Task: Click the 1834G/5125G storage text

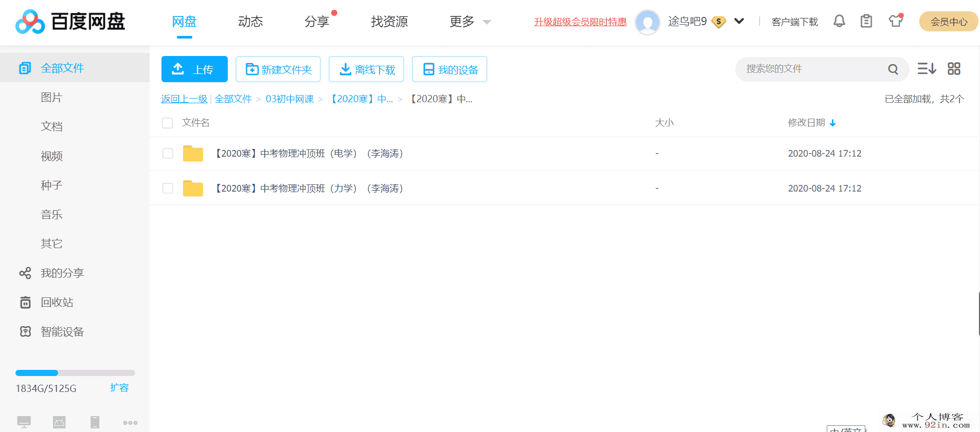Action: pyautogui.click(x=46, y=388)
